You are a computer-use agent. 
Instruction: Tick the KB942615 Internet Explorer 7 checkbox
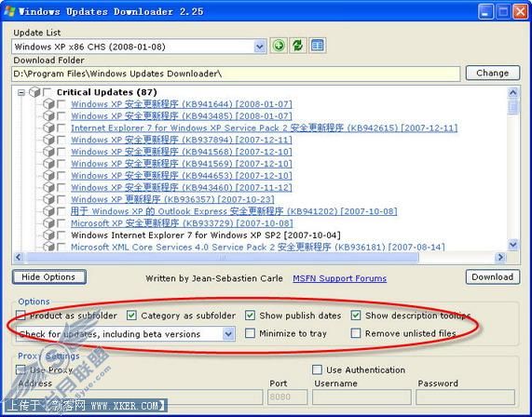click(61, 128)
